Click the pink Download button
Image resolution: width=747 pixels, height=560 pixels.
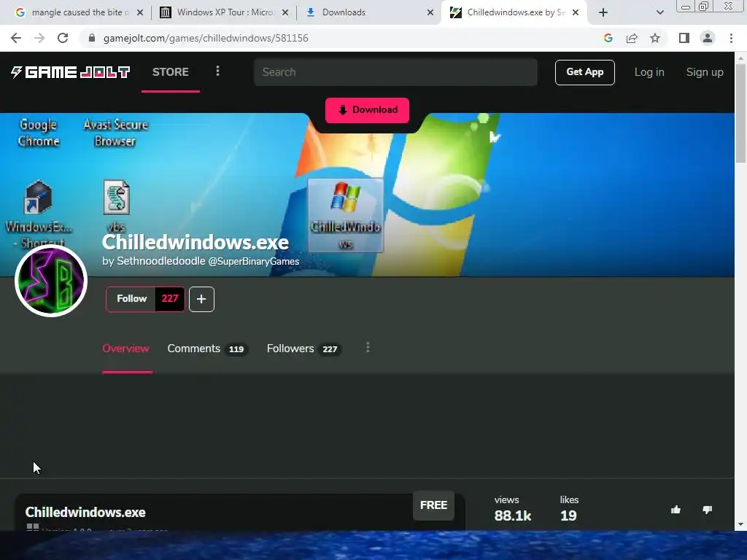[367, 110]
